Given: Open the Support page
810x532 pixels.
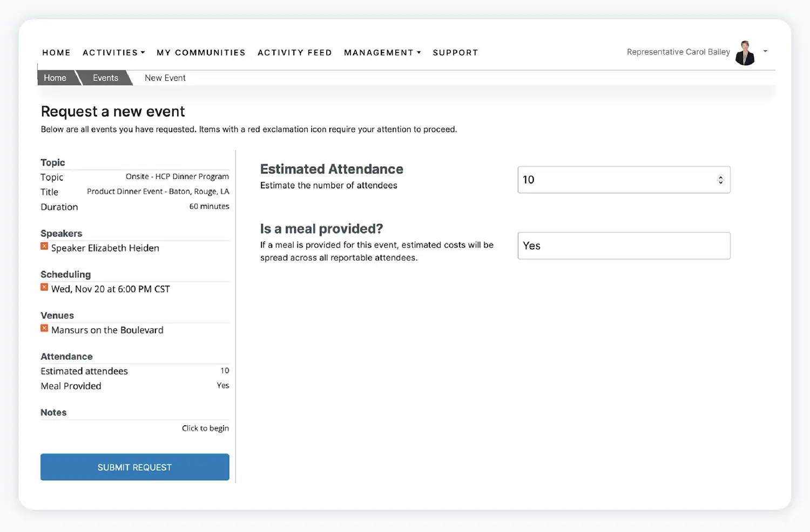Looking at the screenshot, I should coord(455,52).
